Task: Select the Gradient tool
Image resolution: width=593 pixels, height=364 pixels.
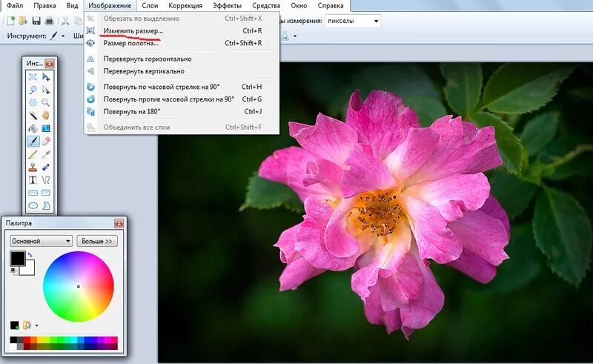Action: point(46,128)
